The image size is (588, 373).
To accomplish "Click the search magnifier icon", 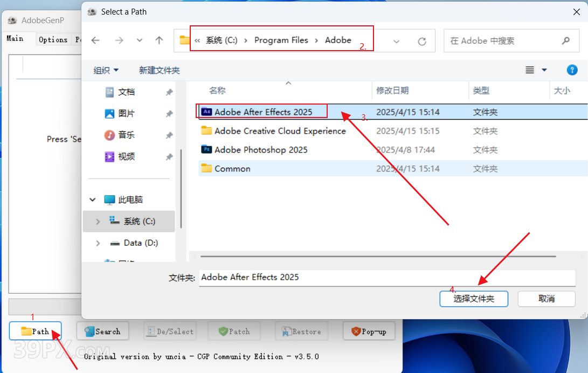I will 565,40.
